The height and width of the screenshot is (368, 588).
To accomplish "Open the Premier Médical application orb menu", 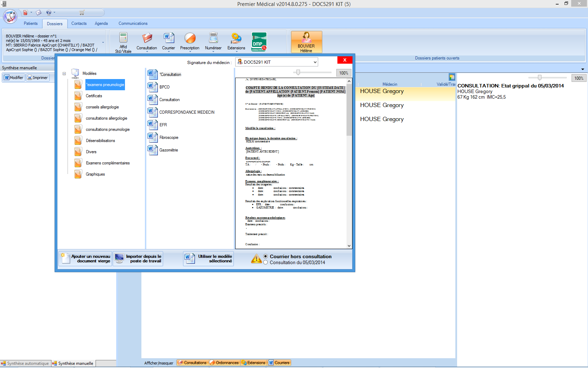I will (10, 16).
